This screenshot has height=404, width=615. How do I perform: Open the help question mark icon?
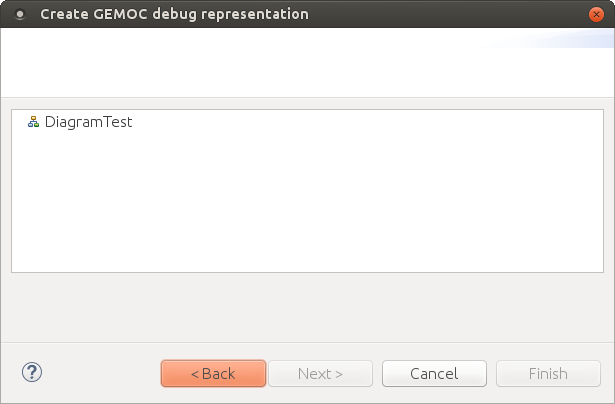pyautogui.click(x=31, y=372)
